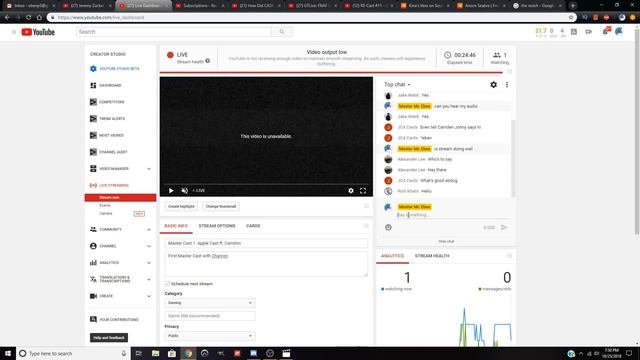The width and height of the screenshot is (640, 360).
Task: Open the video player settings gear
Action: click(x=351, y=191)
